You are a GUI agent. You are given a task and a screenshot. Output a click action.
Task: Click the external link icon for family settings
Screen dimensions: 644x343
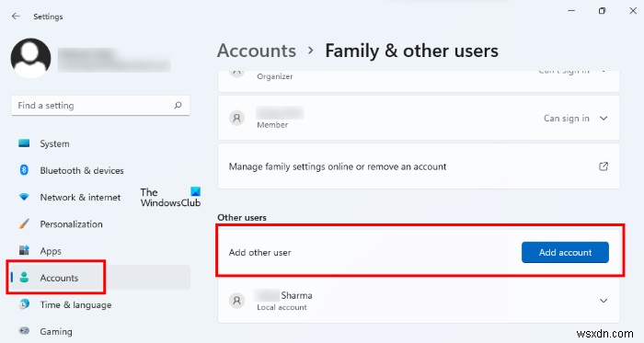[x=604, y=166]
